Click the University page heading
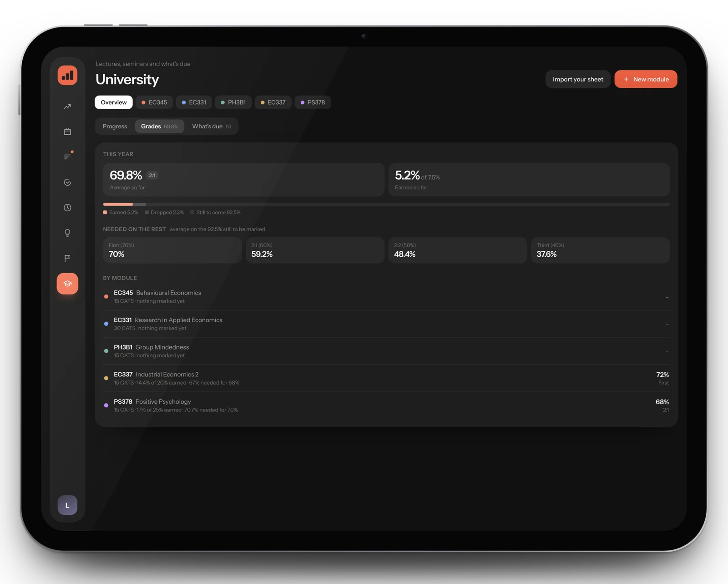Screen dimensions: 728x584 click(127, 79)
